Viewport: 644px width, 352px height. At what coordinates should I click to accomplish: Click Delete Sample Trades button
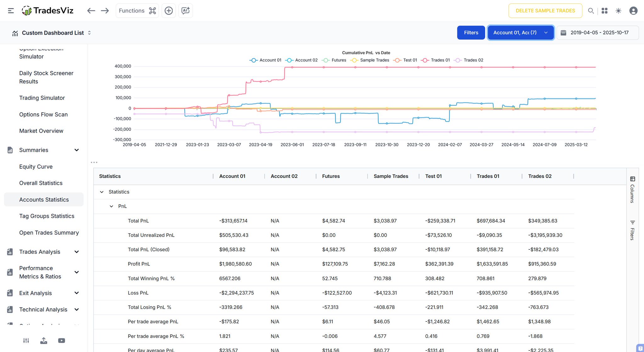tap(545, 11)
